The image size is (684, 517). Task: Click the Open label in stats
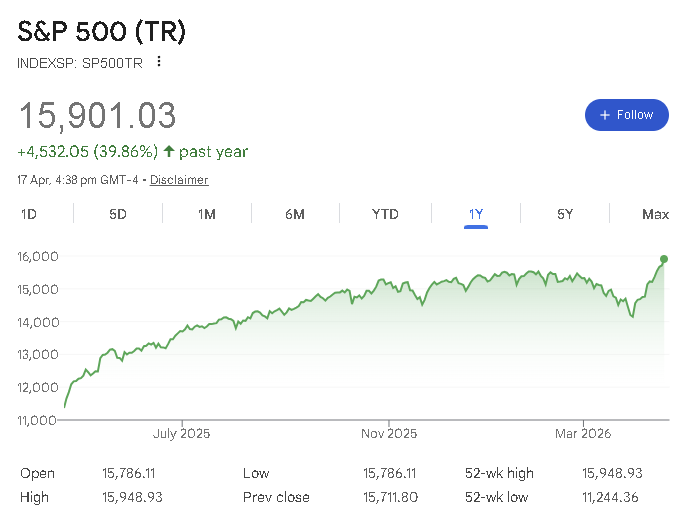point(38,474)
